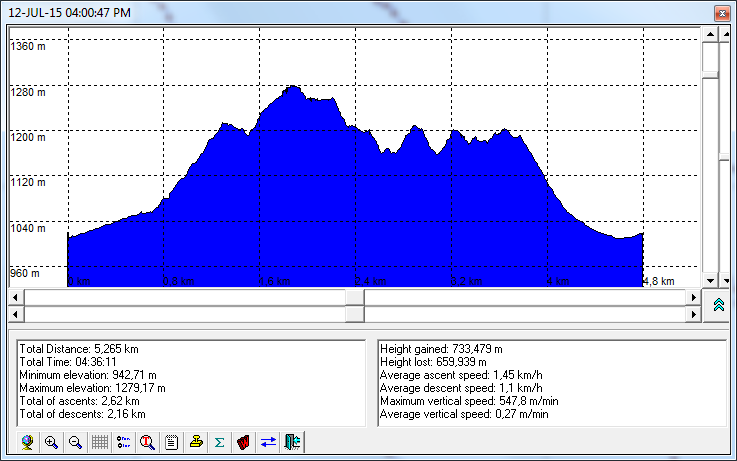Click right arrow of upper horizontal scrollbar
This screenshot has width=737, height=461.
pyautogui.click(x=694, y=298)
